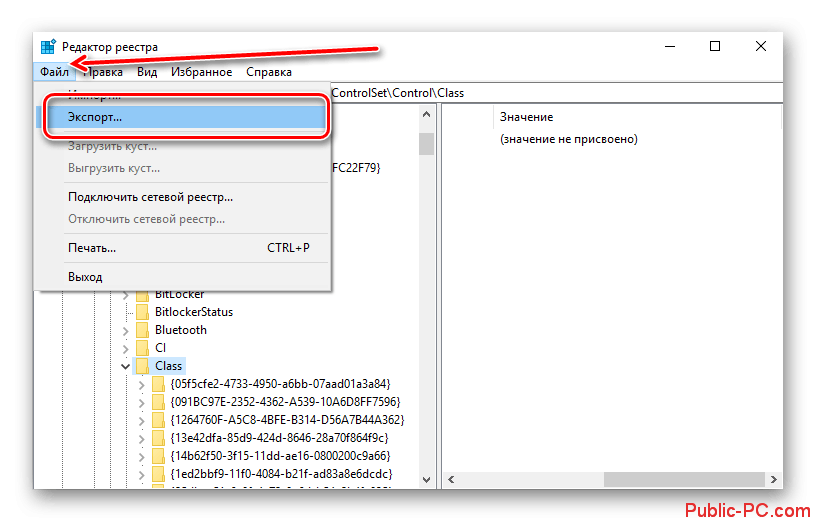The image size is (815, 522).
Task: Click the tree pane vertical scrollbar thumb
Action: point(427,144)
